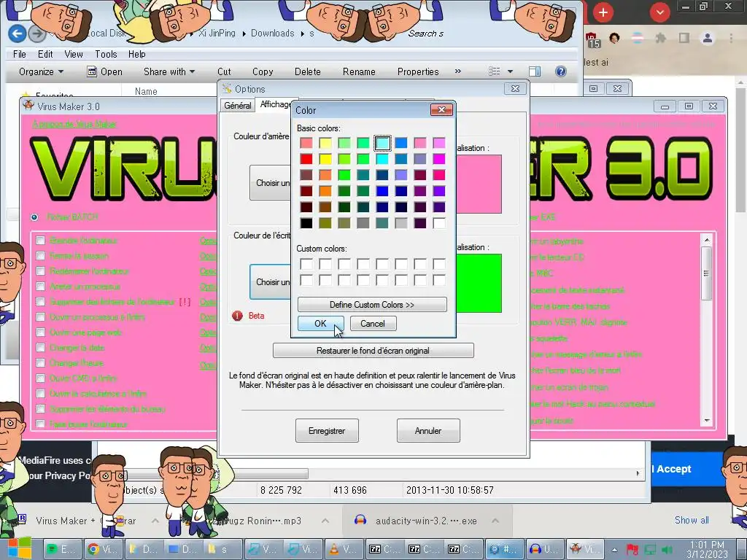Open Share with dropdown

coord(169,71)
